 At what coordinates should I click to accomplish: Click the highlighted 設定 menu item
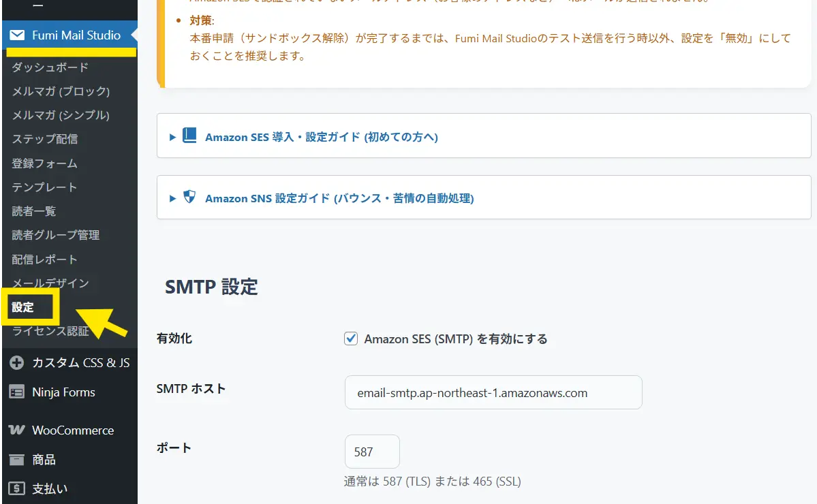tap(23, 307)
